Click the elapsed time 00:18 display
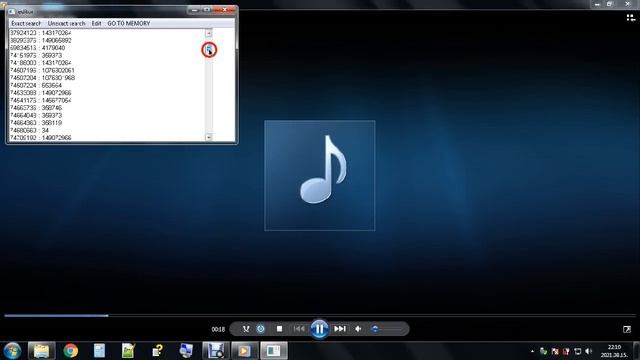Screen dimensions: 640x360 click(x=218, y=329)
